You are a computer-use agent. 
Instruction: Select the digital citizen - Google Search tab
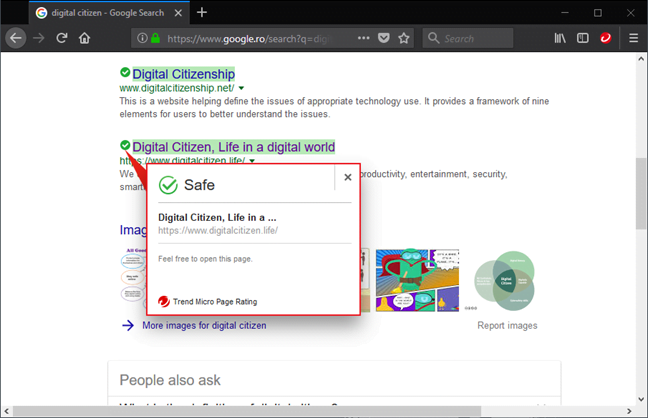(x=109, y=13)
